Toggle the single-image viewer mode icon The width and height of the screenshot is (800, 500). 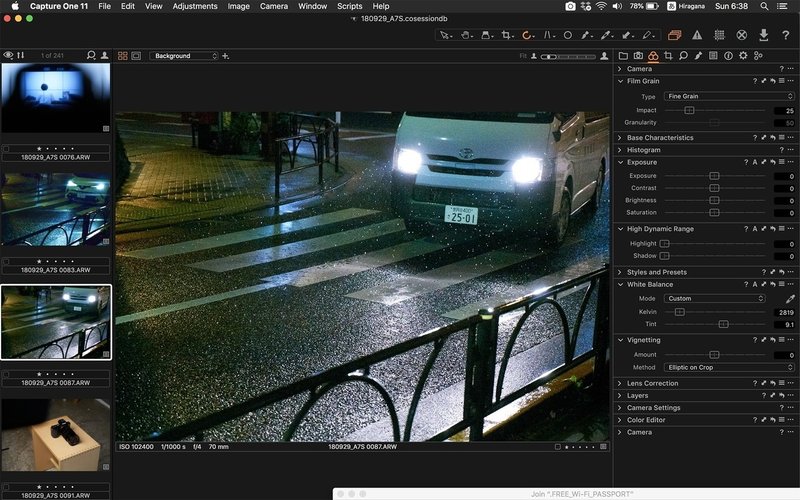pos(136,56)
